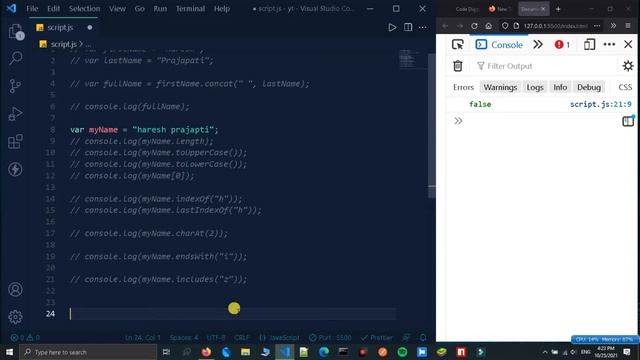Open the Search view in activity bar

(16, 58)
